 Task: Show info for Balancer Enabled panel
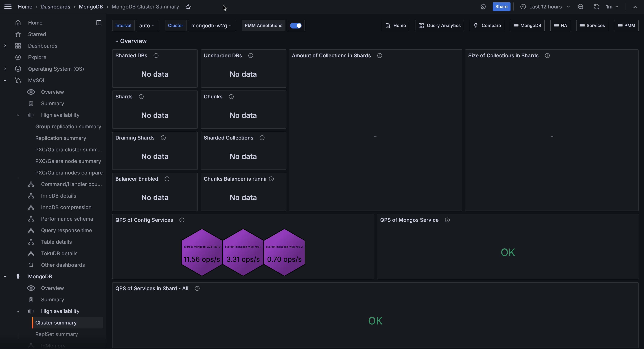click(167, 179)
